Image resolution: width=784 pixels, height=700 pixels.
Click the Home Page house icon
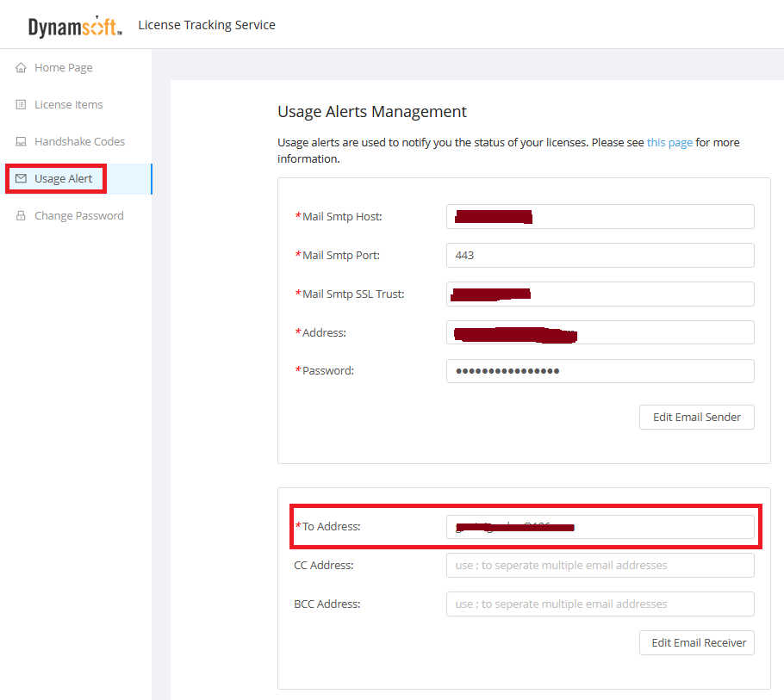[21, 68]
